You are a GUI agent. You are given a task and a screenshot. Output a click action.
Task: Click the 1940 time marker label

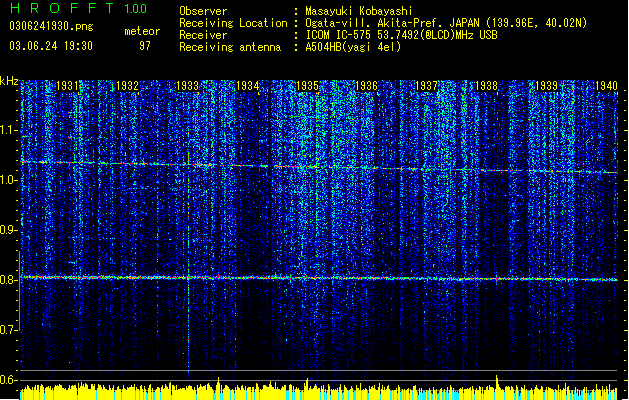tap(606, 86)
